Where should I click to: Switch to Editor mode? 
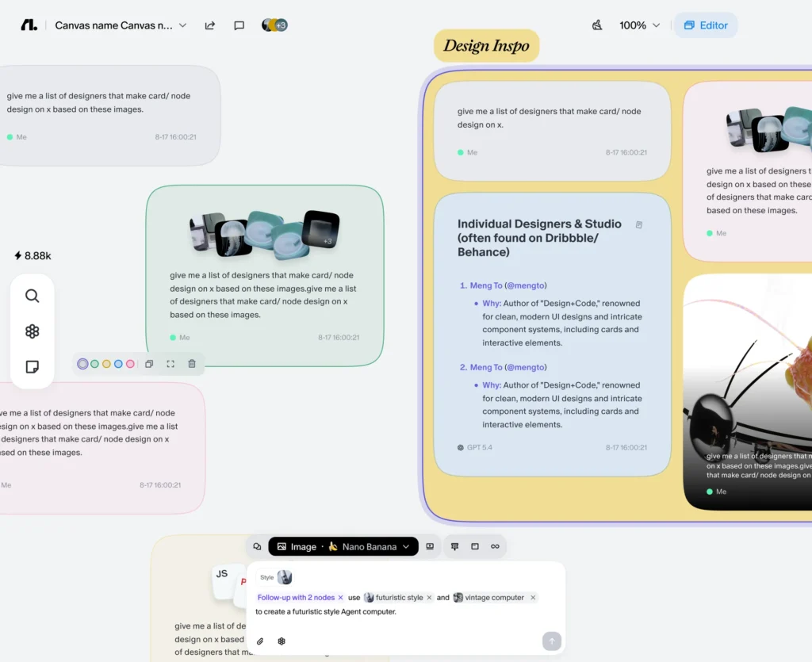click(706, 25)
